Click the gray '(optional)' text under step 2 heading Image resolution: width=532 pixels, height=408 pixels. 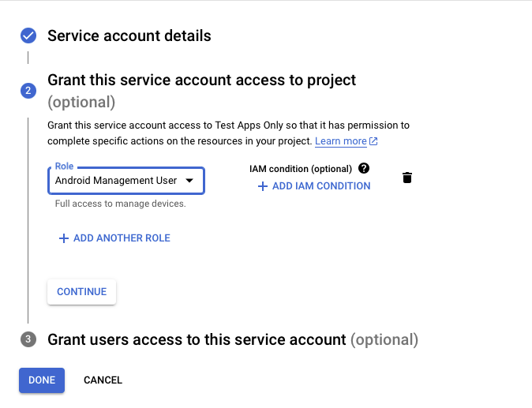coord(81,102)
